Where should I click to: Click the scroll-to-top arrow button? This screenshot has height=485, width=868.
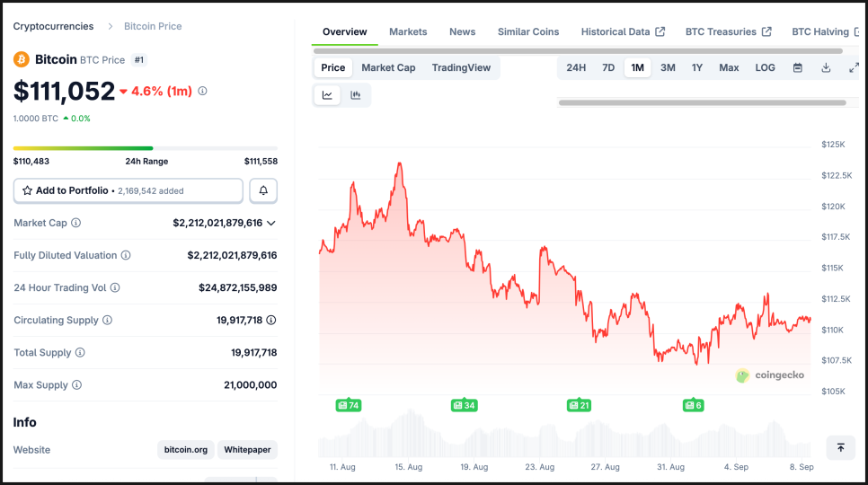(x=840, y=447)
